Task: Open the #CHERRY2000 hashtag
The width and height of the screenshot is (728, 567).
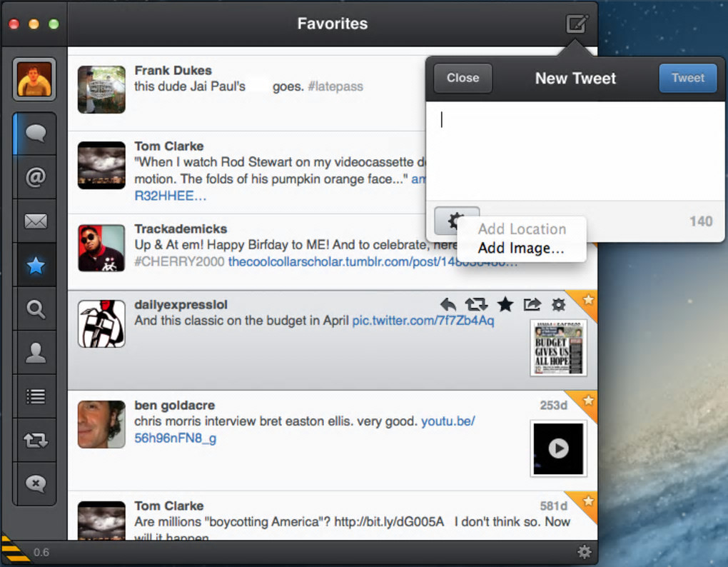Action: 179,262
